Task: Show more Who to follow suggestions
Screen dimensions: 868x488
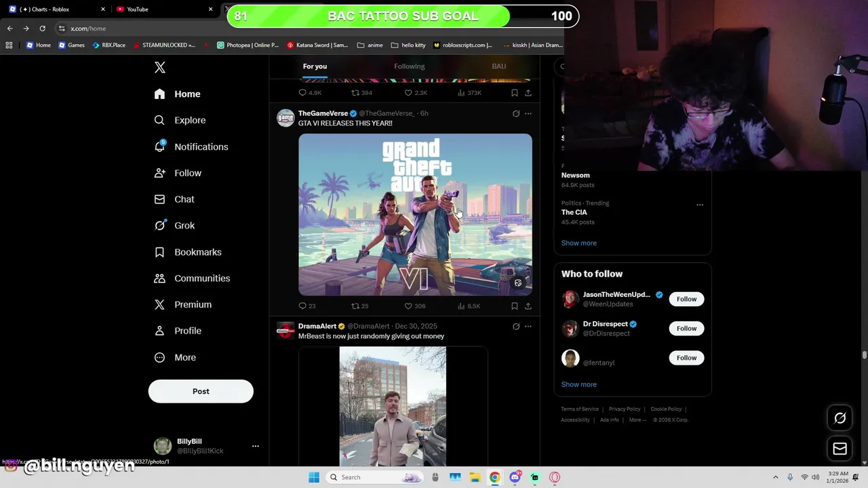Action: pyautogui.click(x=578, y=385)
